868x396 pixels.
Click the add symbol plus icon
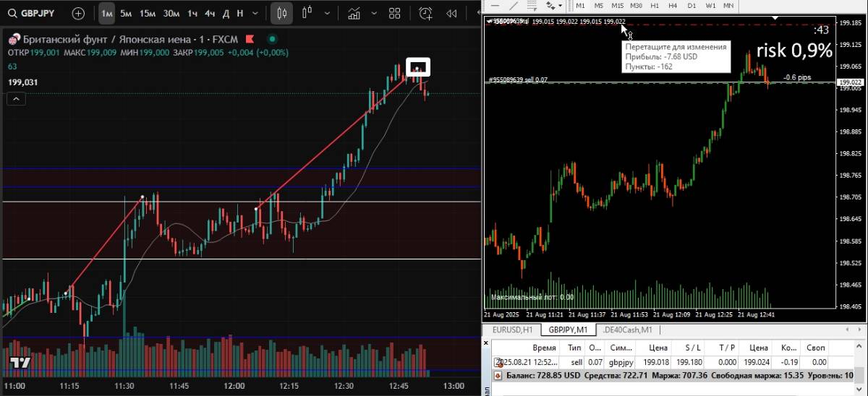point(78,13)
